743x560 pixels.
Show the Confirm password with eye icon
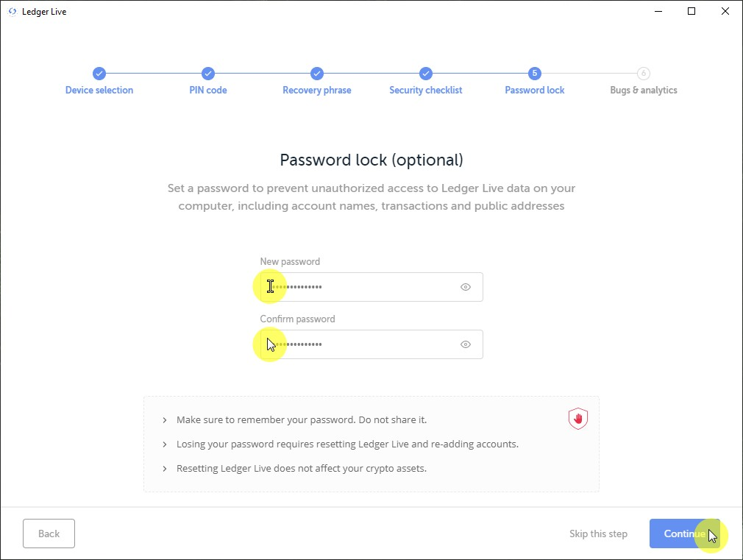466,344
